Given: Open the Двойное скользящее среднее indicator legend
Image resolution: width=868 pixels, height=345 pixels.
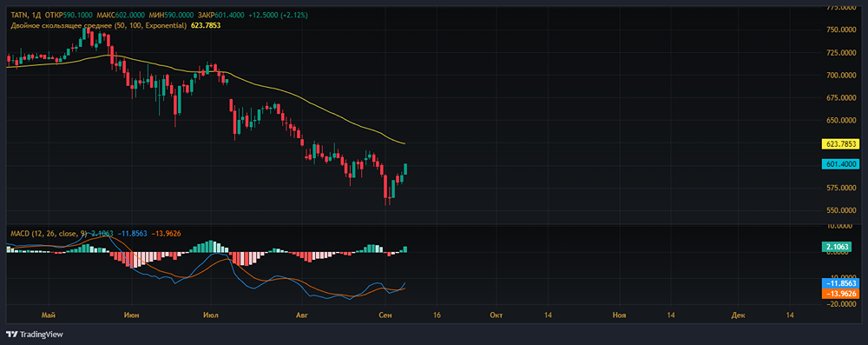Looking at the screenshot, I should (x=99, y=25).
